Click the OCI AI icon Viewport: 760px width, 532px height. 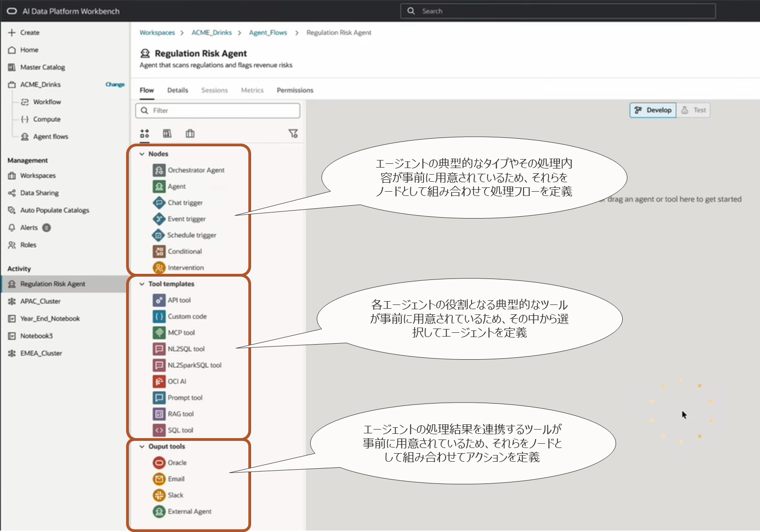(x=159, y=381)
